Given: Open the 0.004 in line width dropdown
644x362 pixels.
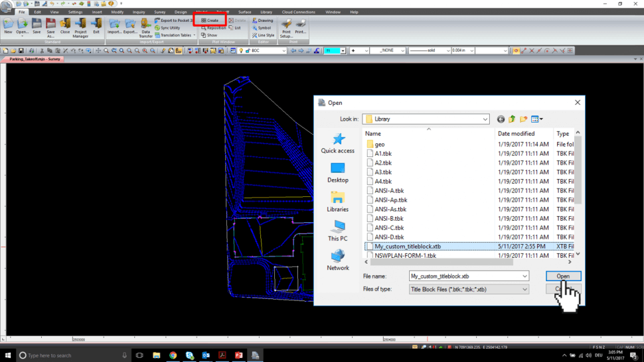Looking at the screenshot, I should click(x=471, y=51).
